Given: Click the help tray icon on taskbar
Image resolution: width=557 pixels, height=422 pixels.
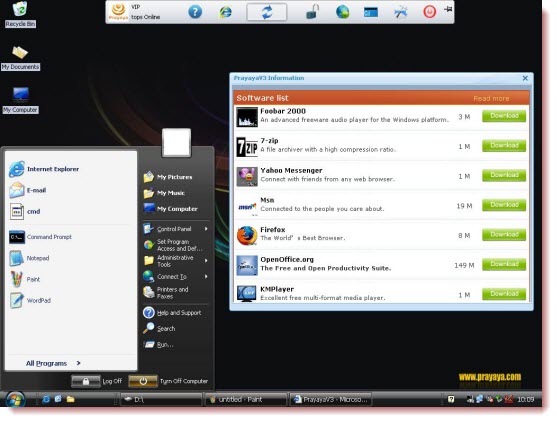Looking at the screenshot, I should [x=451, y=399].
